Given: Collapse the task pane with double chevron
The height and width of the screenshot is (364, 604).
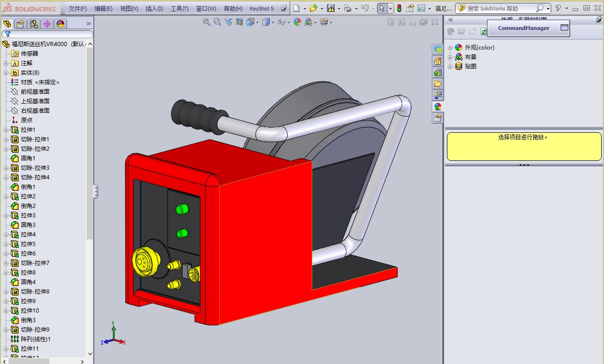Looking at the screenshot, I should 450,20.
